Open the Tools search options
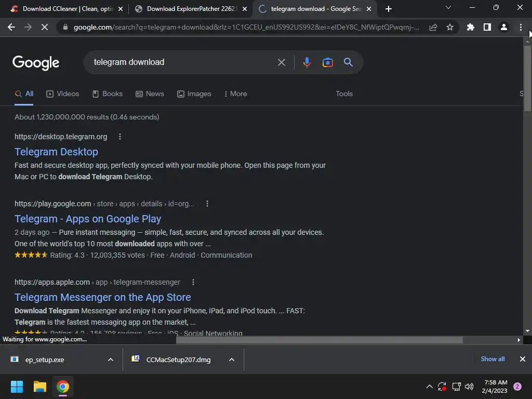Viewport: 532px width, 399px height. pos(344,94)
